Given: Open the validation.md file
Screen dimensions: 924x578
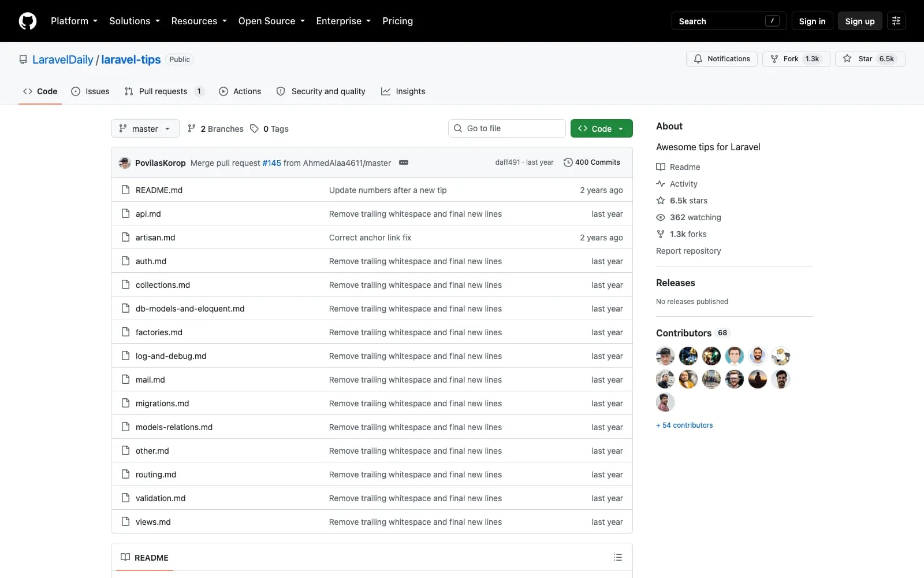Looking at the screenshot, I should [161, 498].
